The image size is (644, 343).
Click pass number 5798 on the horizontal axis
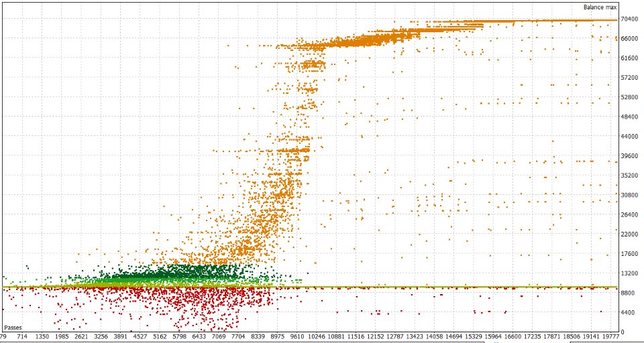(x=180, y=336)
